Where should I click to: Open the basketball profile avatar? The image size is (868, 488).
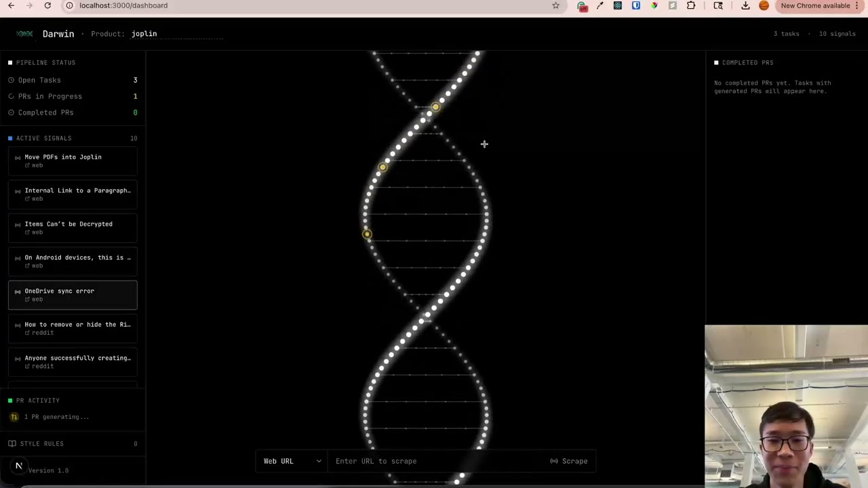764,5
